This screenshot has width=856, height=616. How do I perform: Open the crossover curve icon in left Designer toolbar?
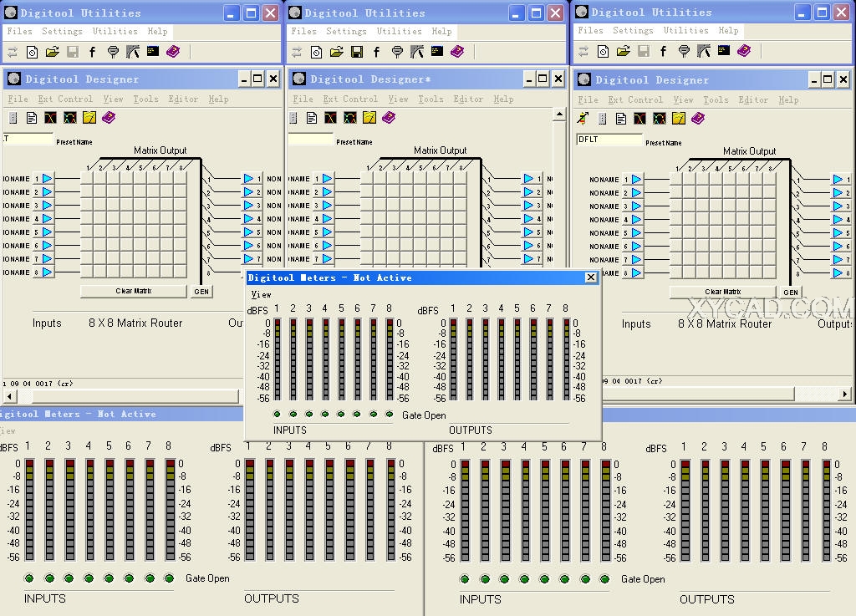click(51, 118)
